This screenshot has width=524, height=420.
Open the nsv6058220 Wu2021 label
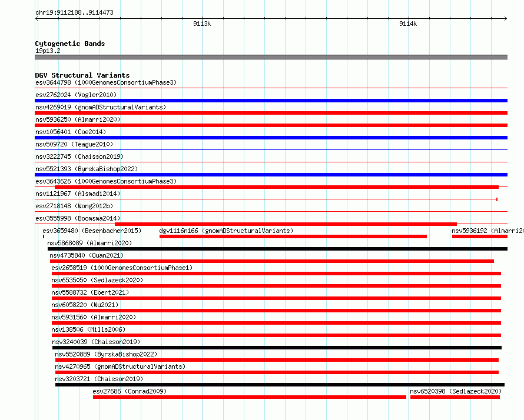85,305
